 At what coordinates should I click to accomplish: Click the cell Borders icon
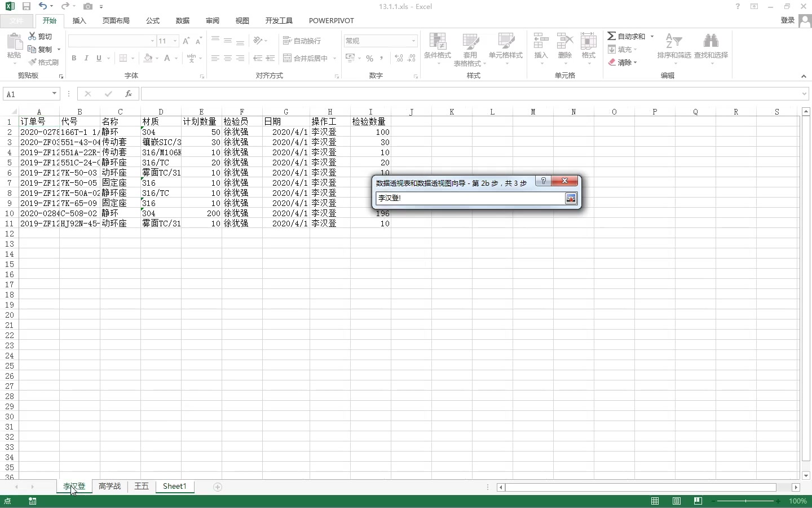click(123, 58)
